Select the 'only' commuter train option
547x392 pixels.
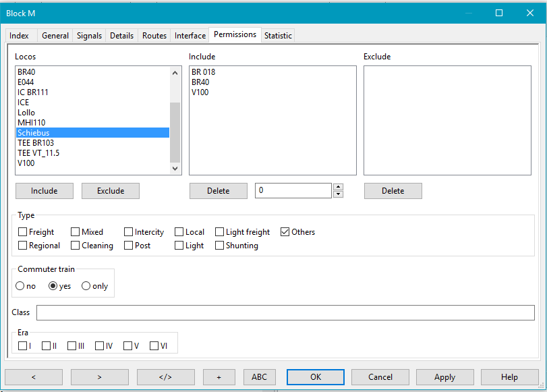(x=86, y=286)
